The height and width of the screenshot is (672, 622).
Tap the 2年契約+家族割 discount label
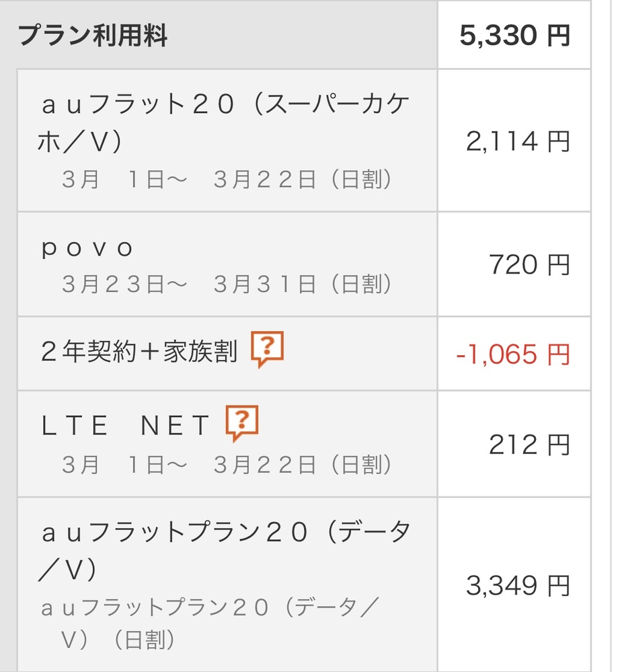click(139, 351)
